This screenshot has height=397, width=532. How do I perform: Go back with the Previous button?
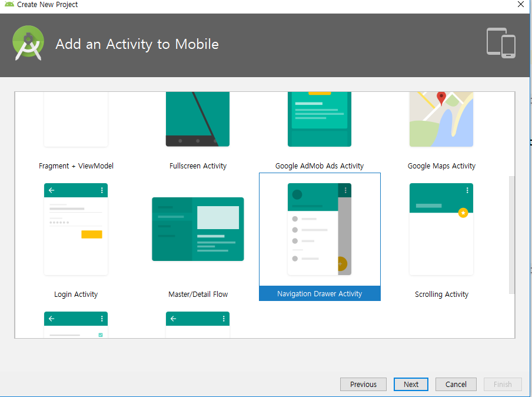(363, 384)
